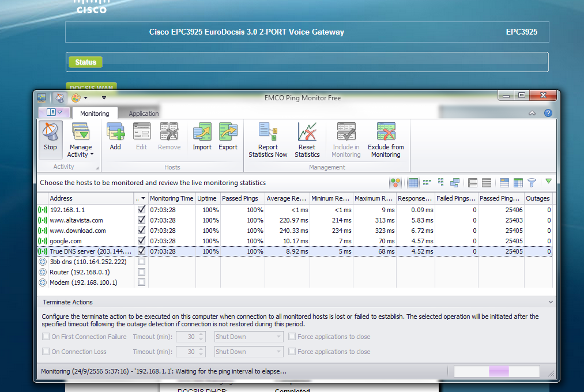
Task: Export hosts list
Action: point(228,137)
